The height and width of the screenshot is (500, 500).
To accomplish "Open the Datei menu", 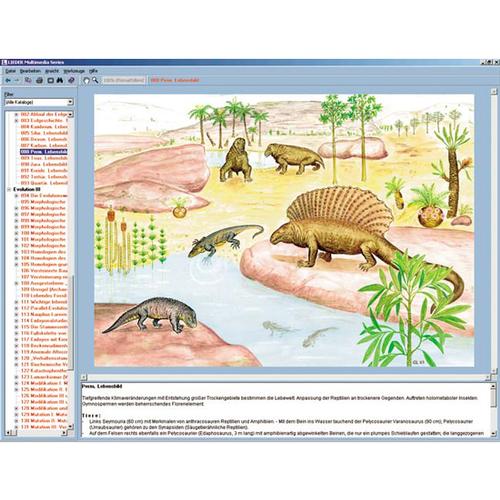I will click(x=11, y=71).
